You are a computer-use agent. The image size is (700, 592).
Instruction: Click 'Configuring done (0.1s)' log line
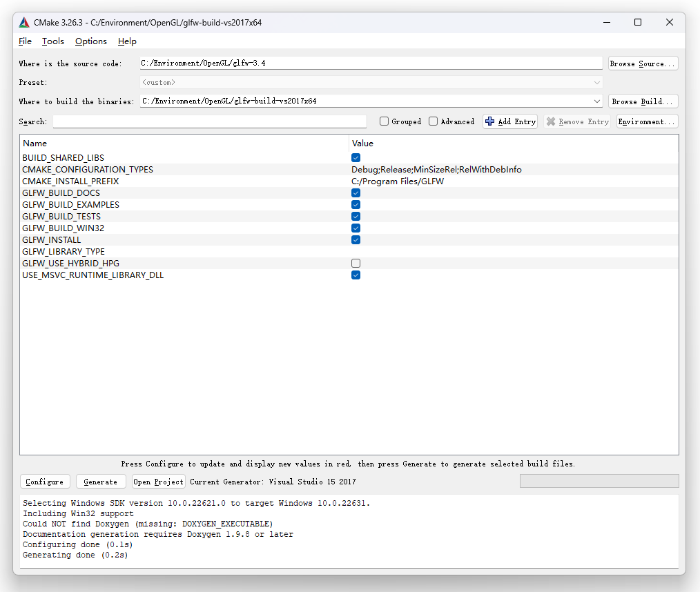click(x=78, y=544)
